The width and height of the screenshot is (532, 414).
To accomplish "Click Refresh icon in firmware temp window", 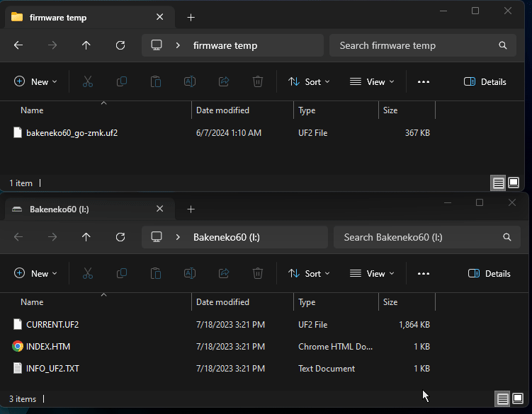I will pos(120,45).
